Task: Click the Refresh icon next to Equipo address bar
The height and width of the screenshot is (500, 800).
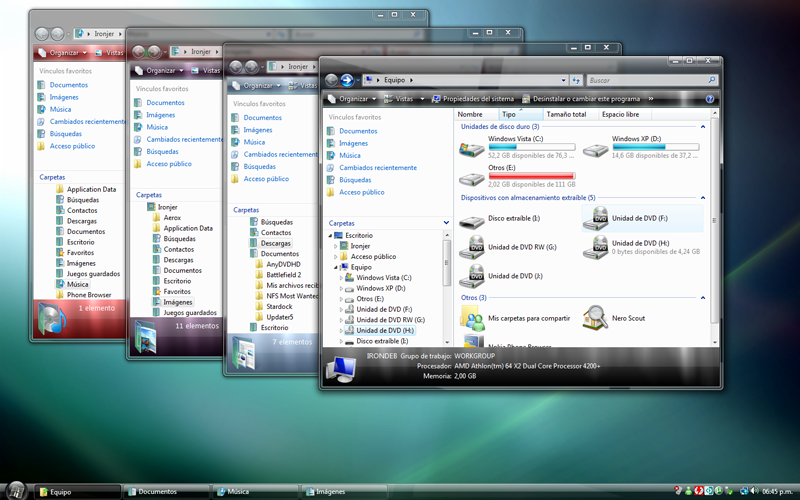Action: point(576,80)
